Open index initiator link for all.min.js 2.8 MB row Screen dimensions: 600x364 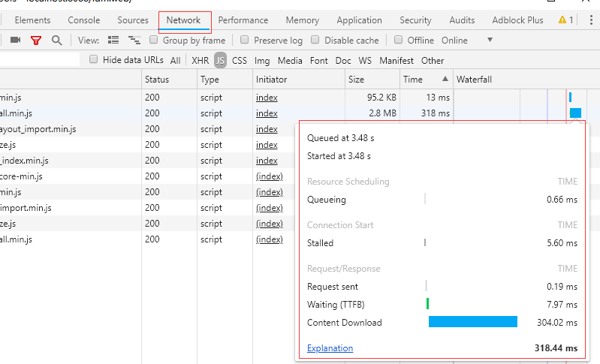(267, 113)
